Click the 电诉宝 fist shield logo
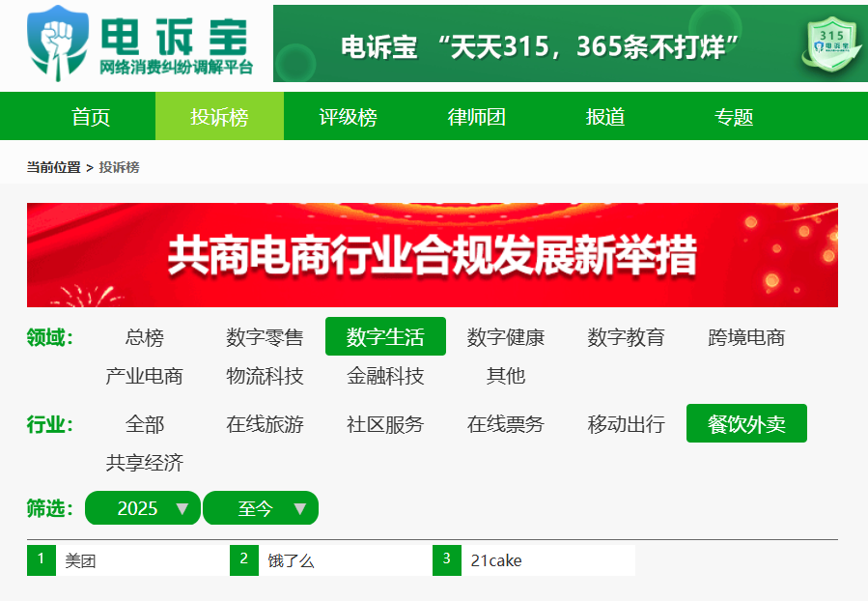 [x=58, y=43]
